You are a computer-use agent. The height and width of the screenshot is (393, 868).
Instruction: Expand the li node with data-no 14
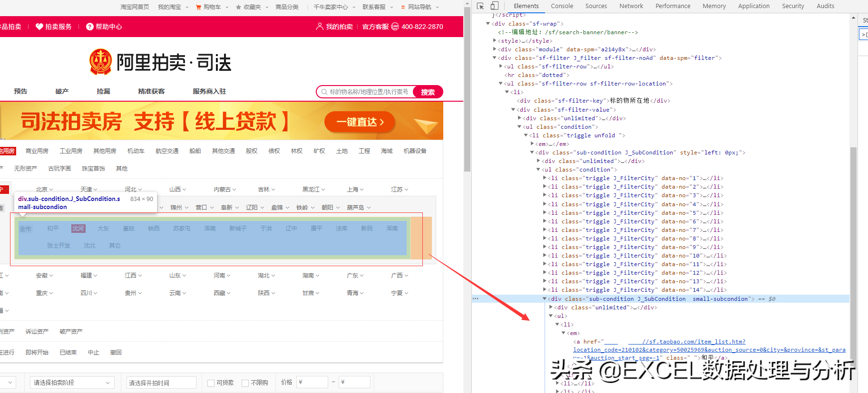[545, 290]
